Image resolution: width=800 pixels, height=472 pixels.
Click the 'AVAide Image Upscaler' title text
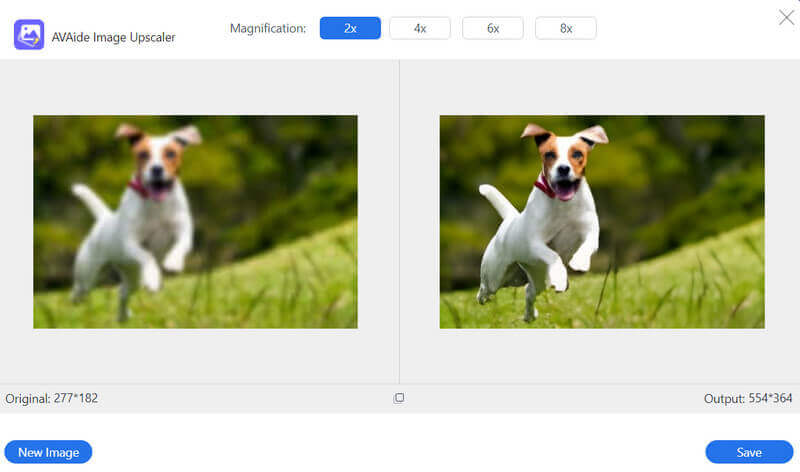pos(113,37)
